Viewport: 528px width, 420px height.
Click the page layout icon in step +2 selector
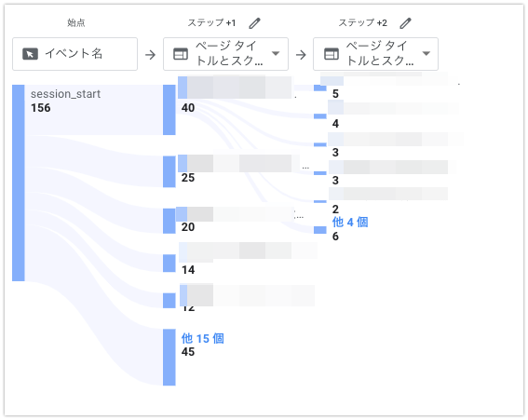(x=332, y=54)
